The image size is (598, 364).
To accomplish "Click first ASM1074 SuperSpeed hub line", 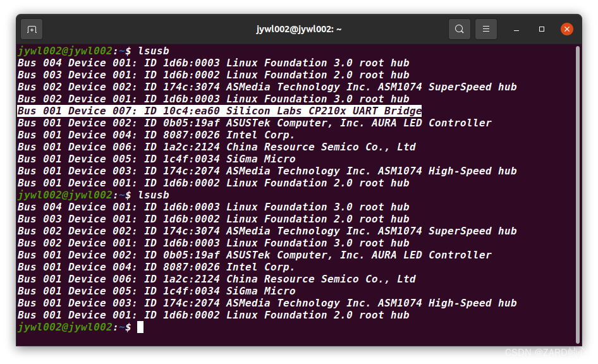I will 267,87.
